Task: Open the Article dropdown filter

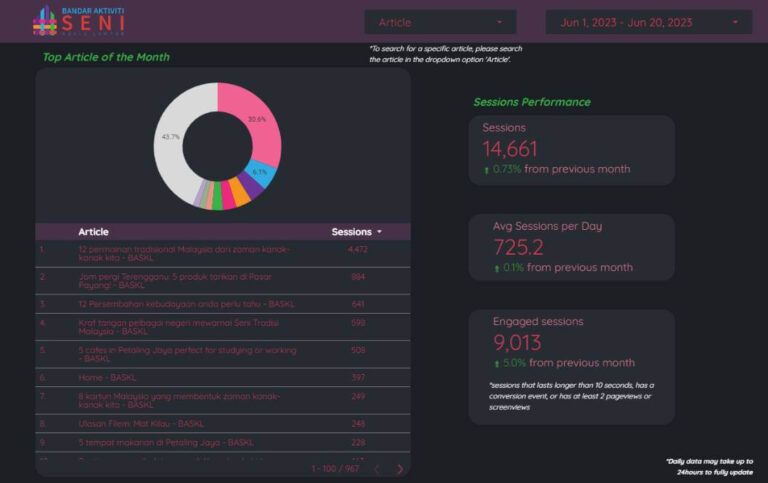Action: (x=440, y=22)
